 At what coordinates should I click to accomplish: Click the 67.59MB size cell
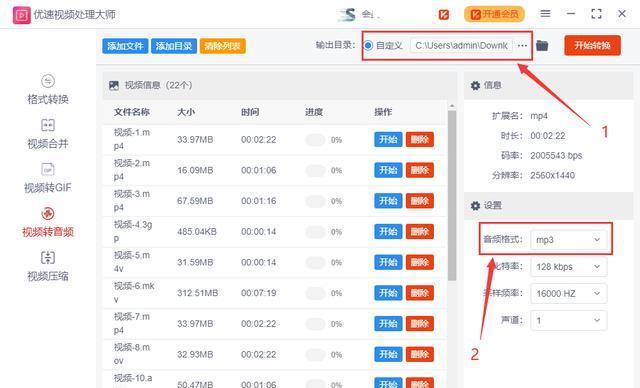click(x=195, y=201)
